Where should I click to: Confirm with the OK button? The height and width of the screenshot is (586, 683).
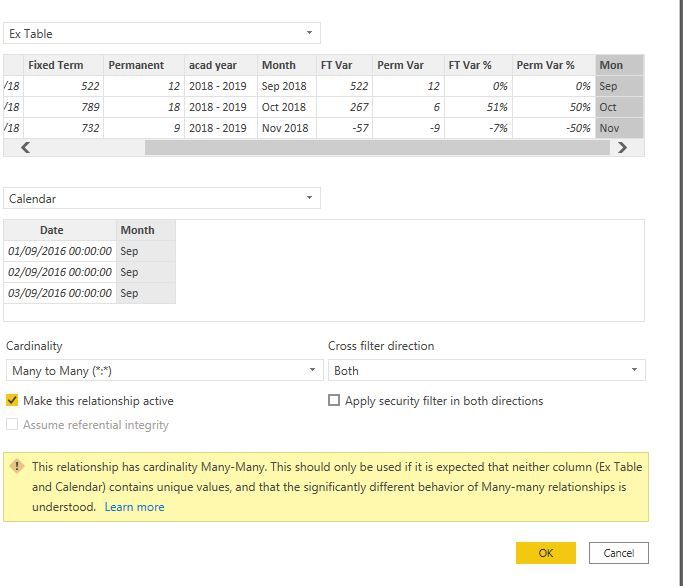coord(546,553)
